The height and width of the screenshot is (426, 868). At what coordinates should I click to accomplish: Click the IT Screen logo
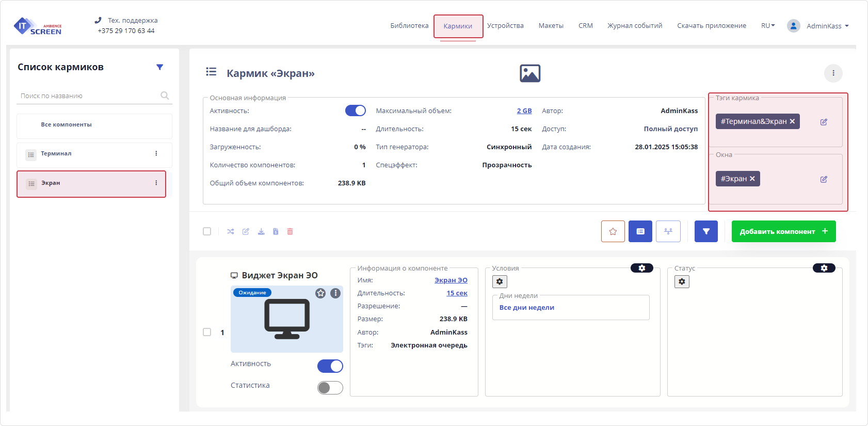tap(38, 26)
